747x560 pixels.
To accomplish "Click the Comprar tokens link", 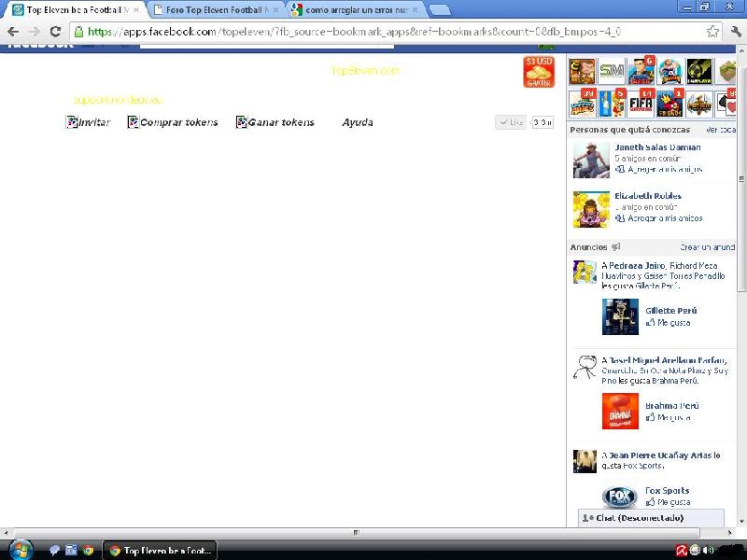I will 178,122.
